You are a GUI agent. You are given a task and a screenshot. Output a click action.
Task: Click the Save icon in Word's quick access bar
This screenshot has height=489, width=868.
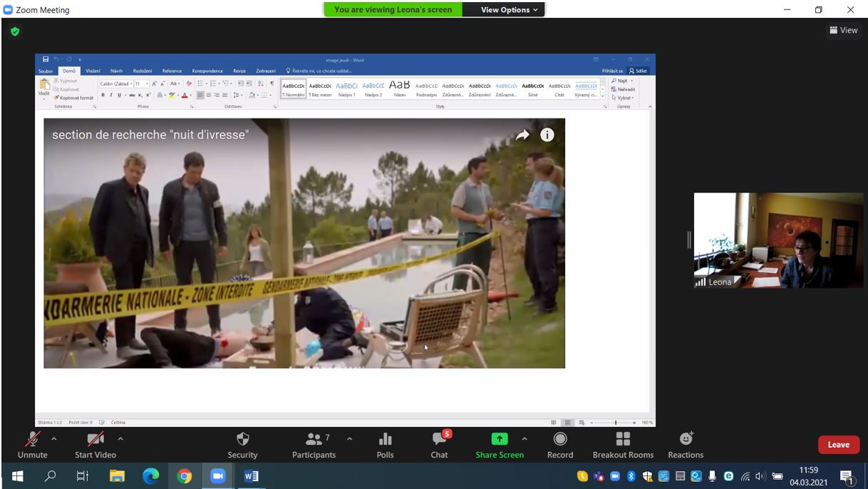click(x=46, y=59)
